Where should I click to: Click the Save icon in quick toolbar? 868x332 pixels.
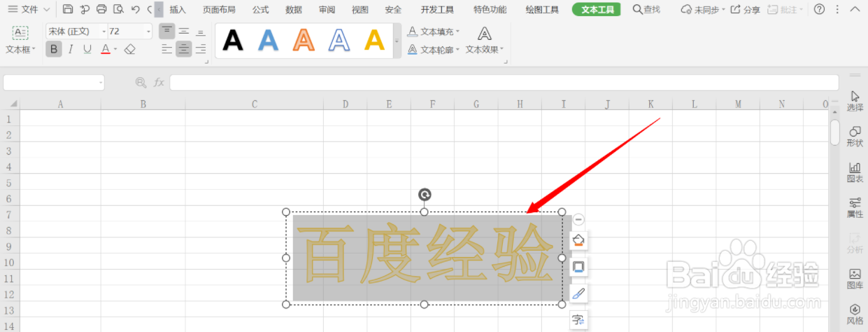68,9
